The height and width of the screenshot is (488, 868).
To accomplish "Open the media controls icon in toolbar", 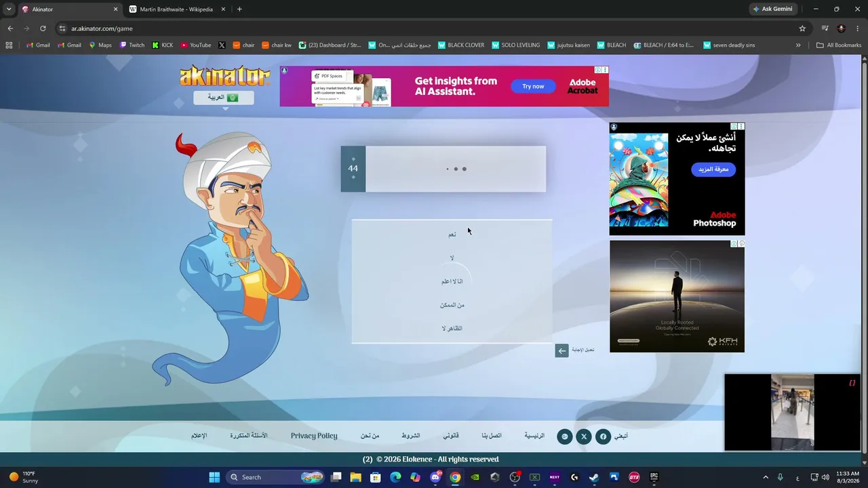I will coord(825,28).
